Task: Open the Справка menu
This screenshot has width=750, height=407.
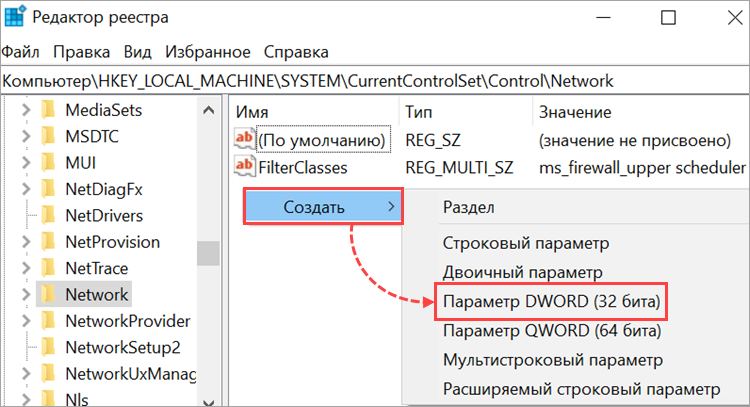Action: click(x=296, y=52)
